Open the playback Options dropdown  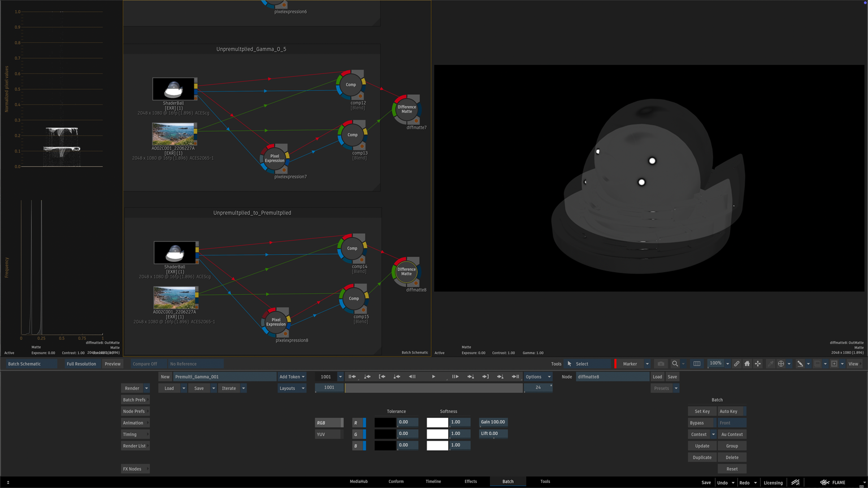click(x=537, y=377)
